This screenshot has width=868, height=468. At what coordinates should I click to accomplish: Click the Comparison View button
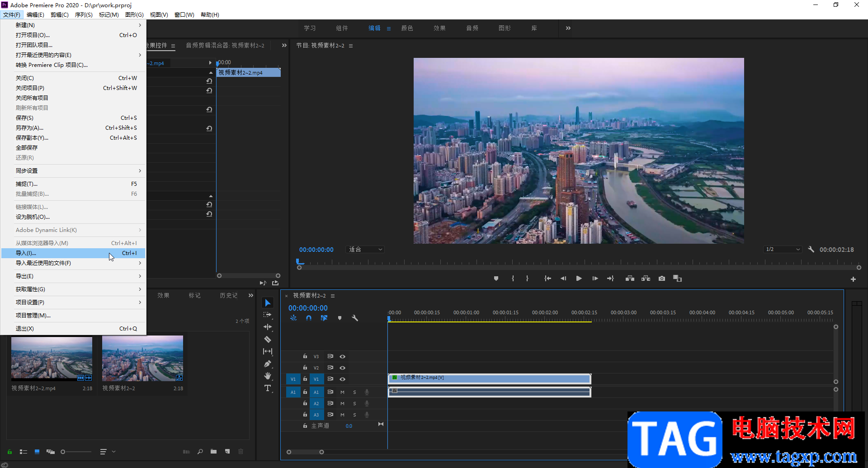[677, 279]
